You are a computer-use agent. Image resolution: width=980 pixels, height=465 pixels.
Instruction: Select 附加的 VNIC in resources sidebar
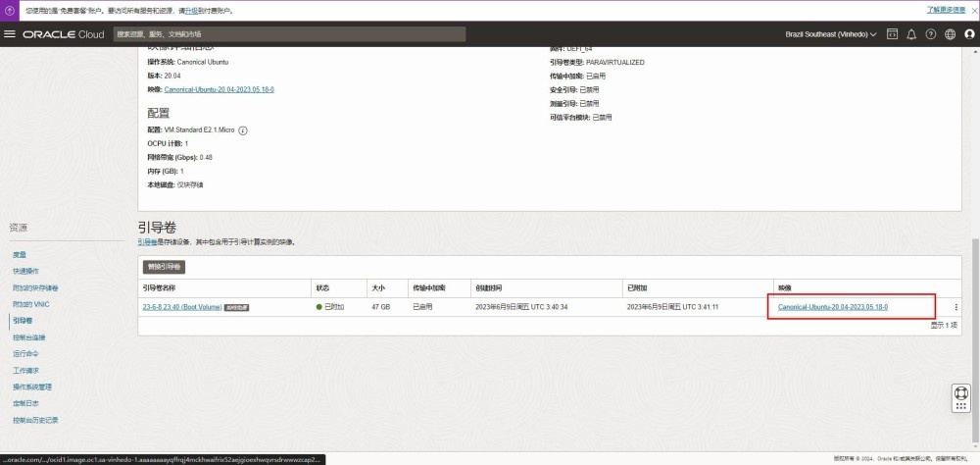(x=31, y=304)
